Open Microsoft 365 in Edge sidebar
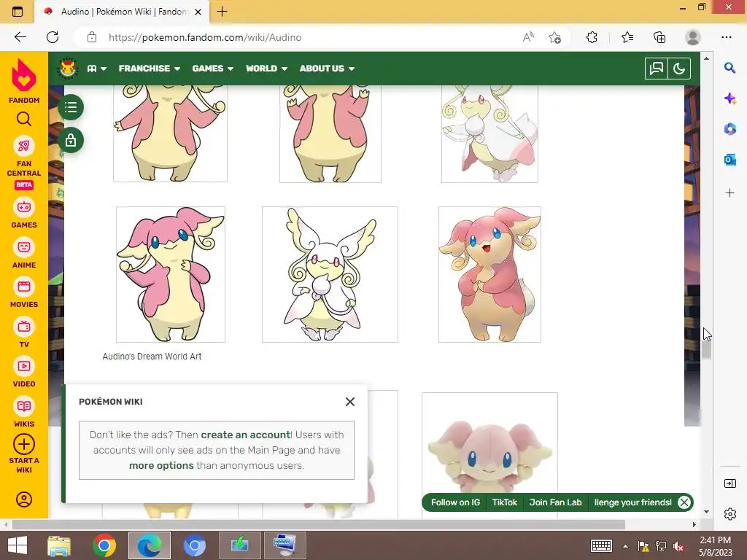Image resolution: width=747 pixels, height=560 pixels. pos(729,129)
